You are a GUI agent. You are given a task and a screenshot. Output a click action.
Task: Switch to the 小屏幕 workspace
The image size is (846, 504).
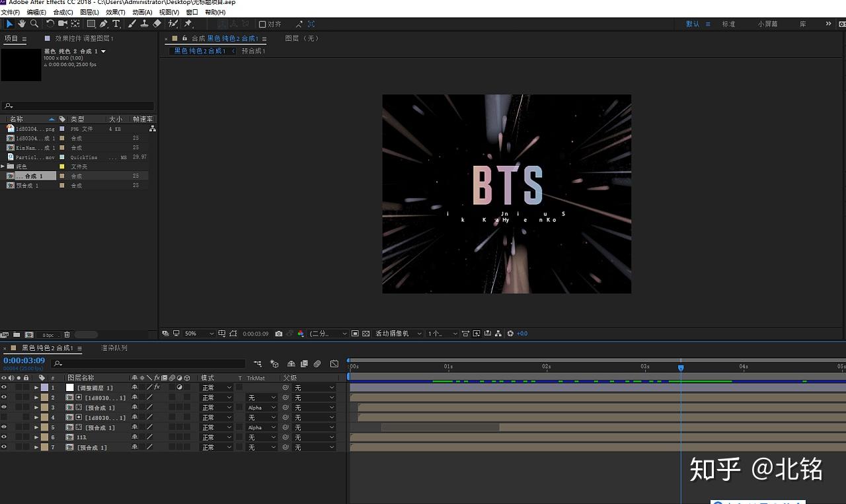point(767,24)
